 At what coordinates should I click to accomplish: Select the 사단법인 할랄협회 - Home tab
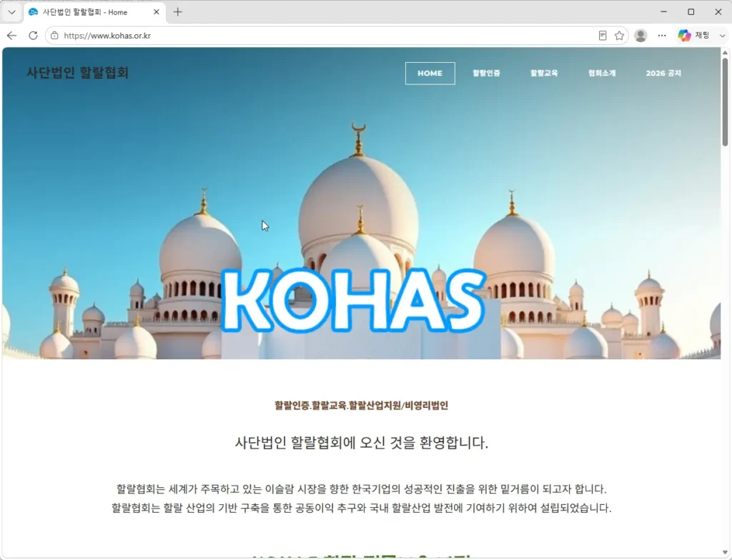coord(94,12)
